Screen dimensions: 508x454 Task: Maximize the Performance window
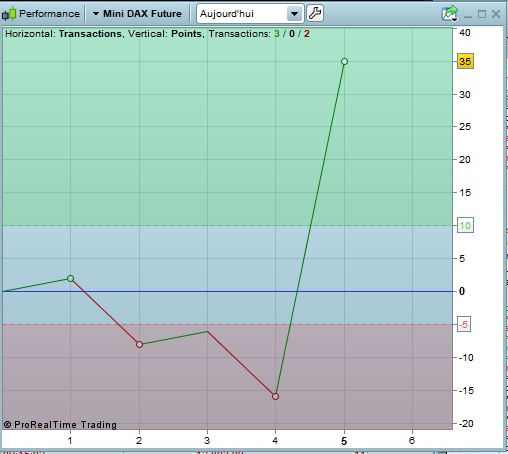[482, 14]
